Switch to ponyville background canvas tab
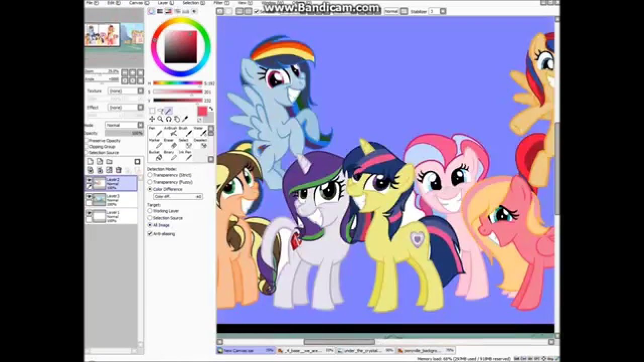Screen dimensions: 644x362 tap(426, 350)
